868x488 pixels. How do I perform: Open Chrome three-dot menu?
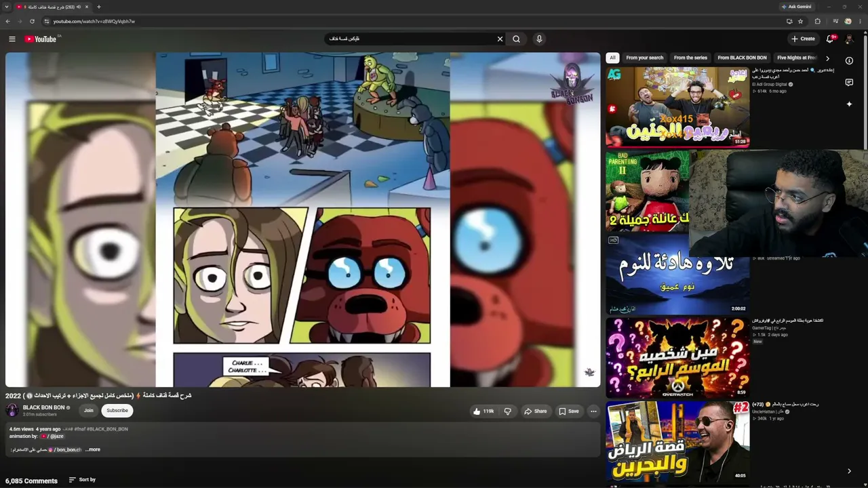860,21
